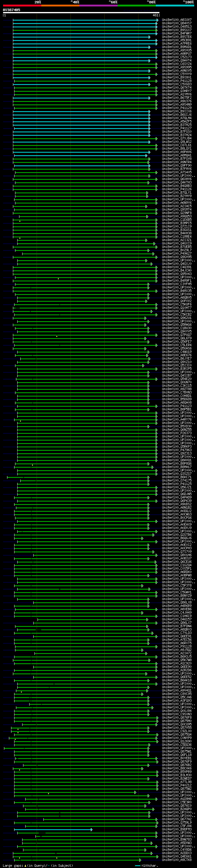Pick the UniRef100_Q29NF8 label
This screenshot has width=197, height=868.
(177, 213)
